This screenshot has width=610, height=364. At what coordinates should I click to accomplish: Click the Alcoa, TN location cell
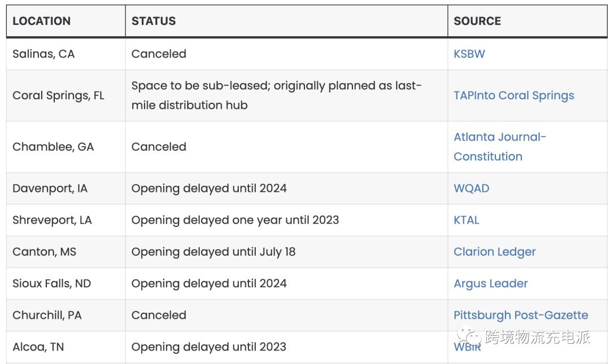point(38,347)
